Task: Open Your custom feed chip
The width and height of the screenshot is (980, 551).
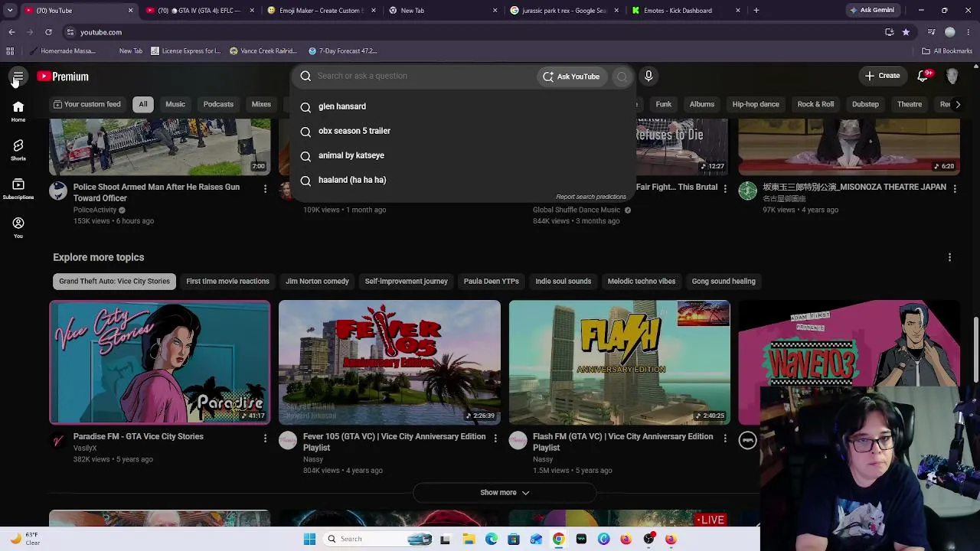Action: 87,104
